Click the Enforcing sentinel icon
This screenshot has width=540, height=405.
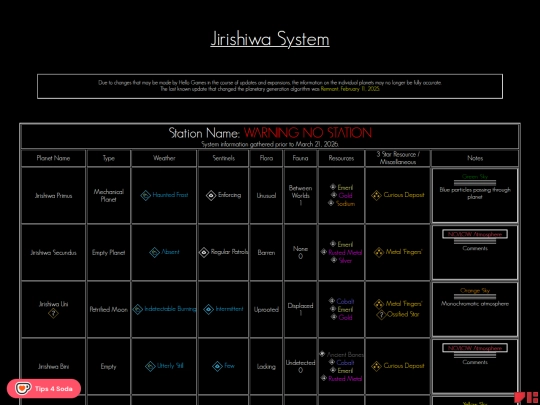(x=211, y=196)
